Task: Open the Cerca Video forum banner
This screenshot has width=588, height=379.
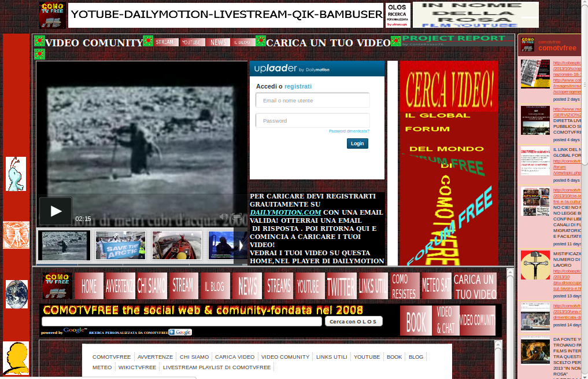Action: tap(449, 163)
